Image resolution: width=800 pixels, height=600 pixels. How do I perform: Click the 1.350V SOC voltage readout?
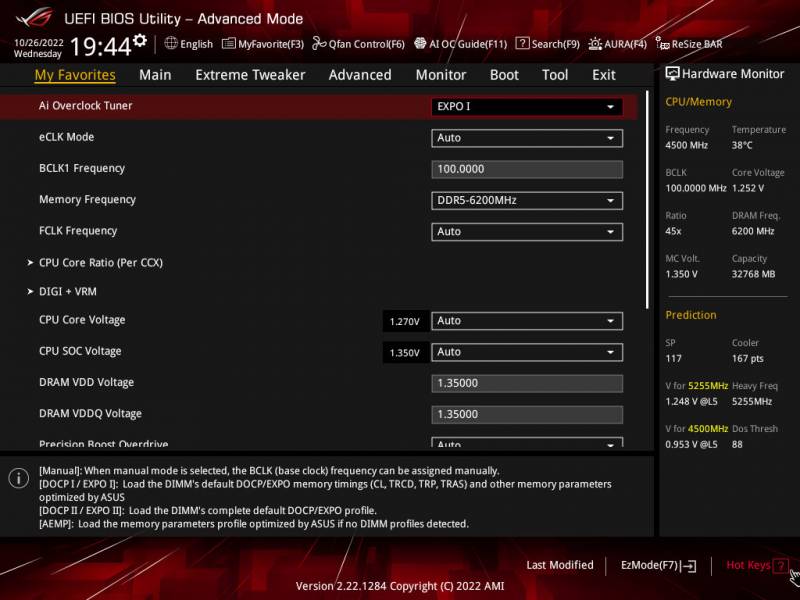coord(405,353)
